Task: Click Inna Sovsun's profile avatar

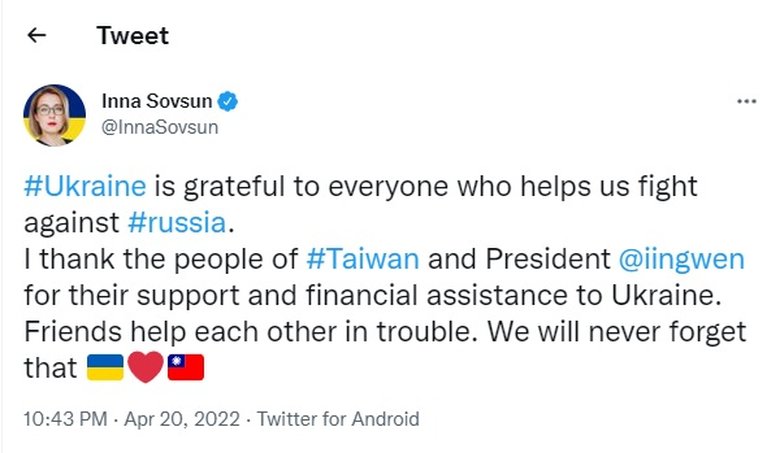Action: tap(54, 115)
